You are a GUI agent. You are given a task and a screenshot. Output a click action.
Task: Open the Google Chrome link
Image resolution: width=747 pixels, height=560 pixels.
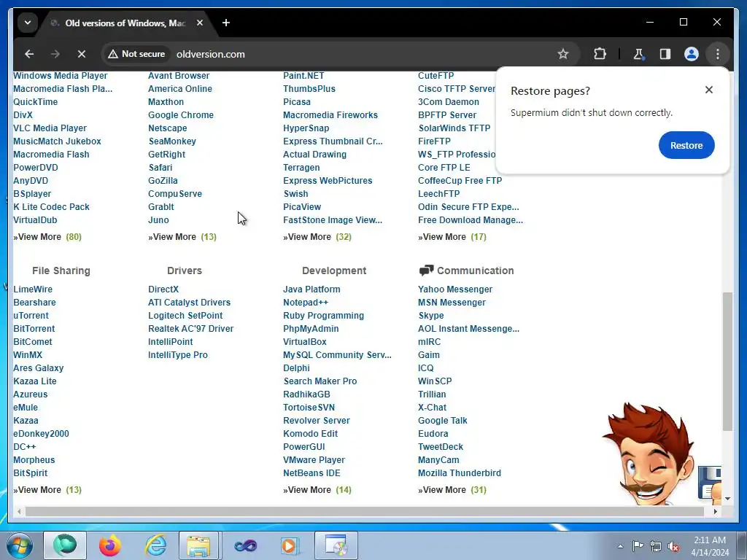(x=181, y=114)
